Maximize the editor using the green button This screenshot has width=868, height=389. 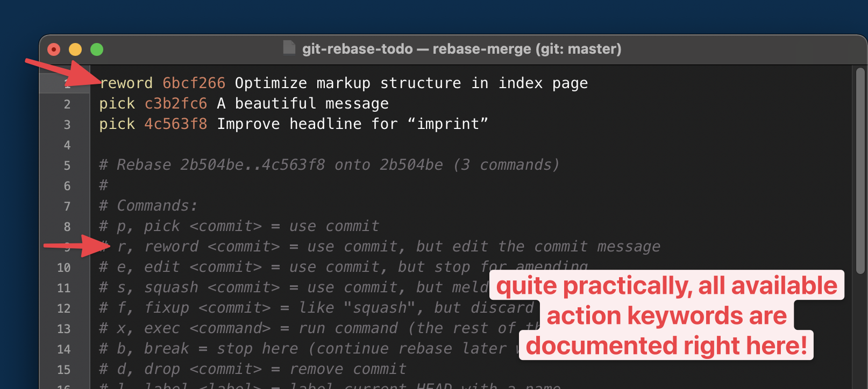(97, 49)
